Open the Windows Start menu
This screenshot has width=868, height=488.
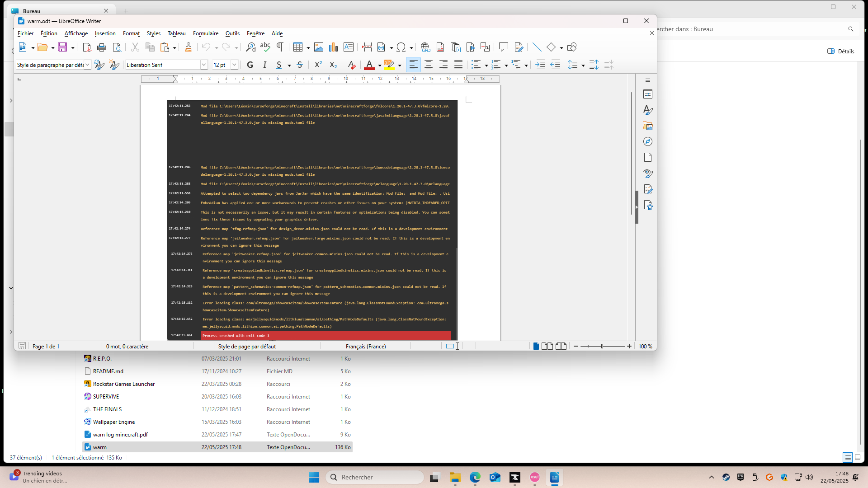pyautogui.click(x=314, y=477)
